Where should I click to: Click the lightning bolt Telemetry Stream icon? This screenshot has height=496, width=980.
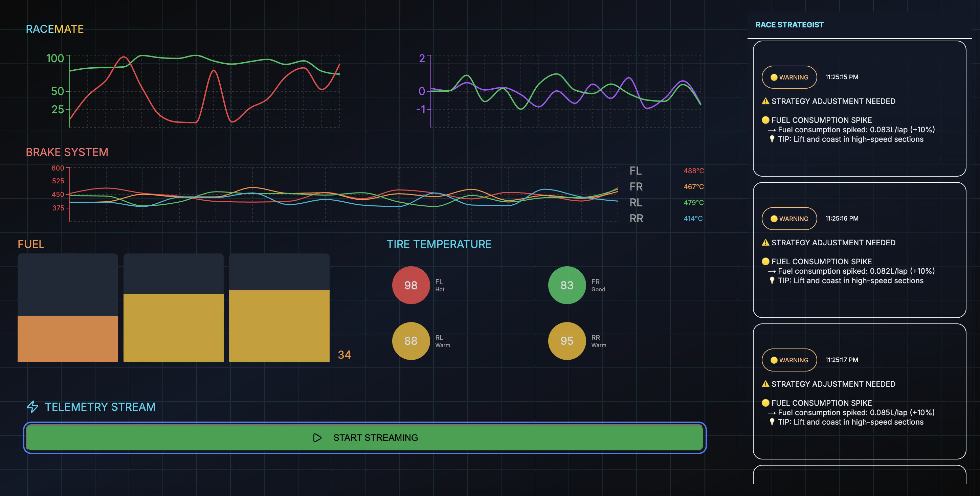(x=32, y=407)
